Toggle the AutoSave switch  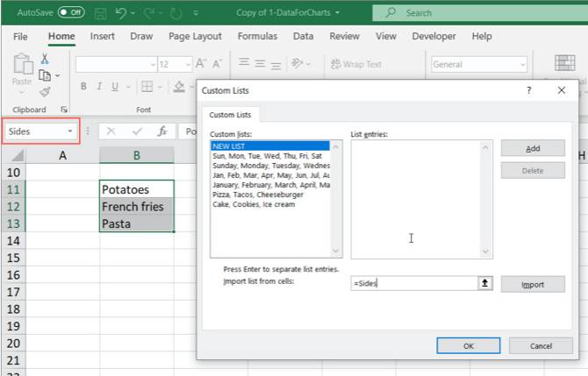(x=71, y=12)
